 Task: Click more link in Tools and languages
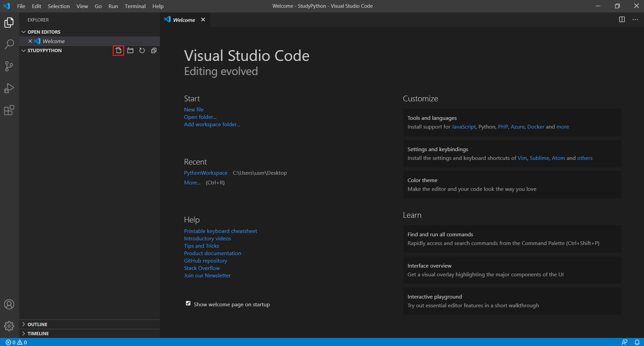coord(563,127)
